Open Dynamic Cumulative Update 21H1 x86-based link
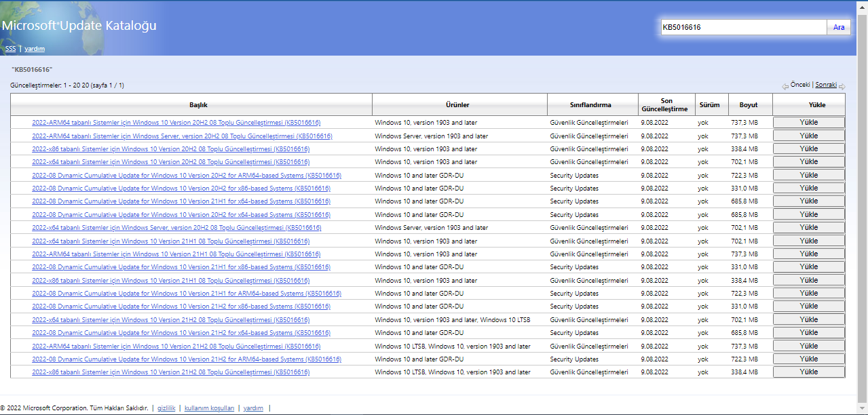The height and width of the screenshot is (415, 868). pos(181,267)
